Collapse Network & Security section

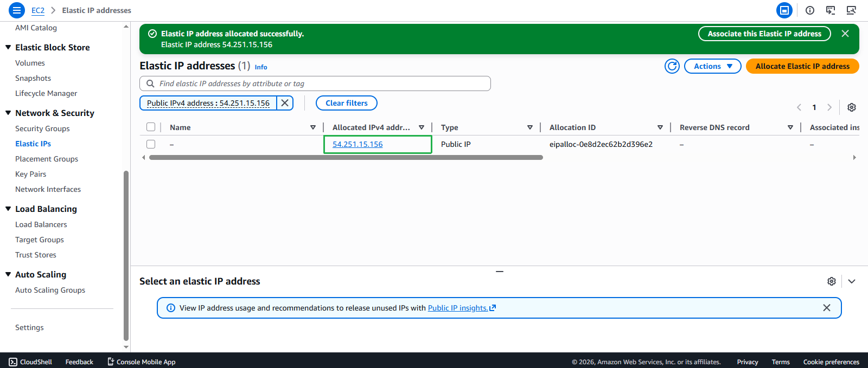click(x=8, y=113)
